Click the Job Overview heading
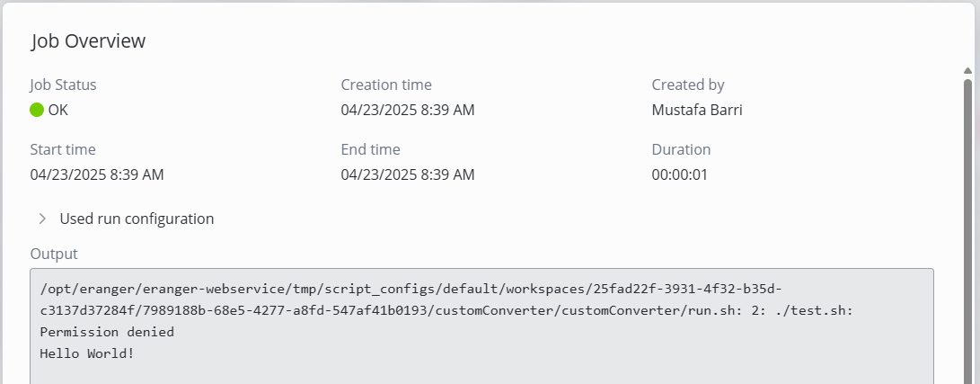 click(88, 41)
